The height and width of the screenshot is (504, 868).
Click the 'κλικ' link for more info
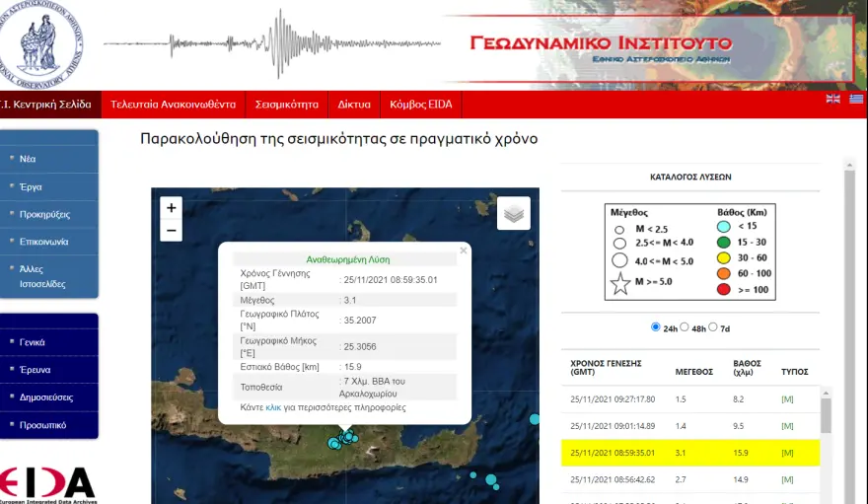tap(273, 407)
